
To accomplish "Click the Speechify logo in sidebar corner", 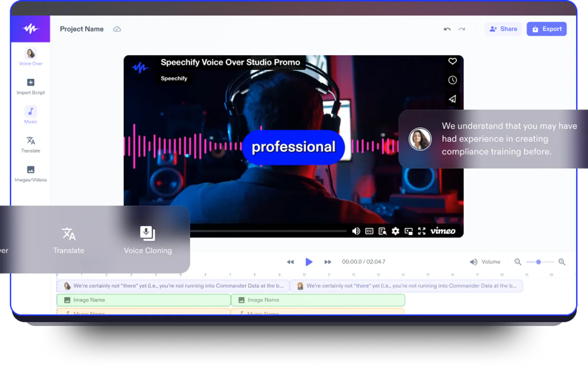I will click(x=31, y=29).
